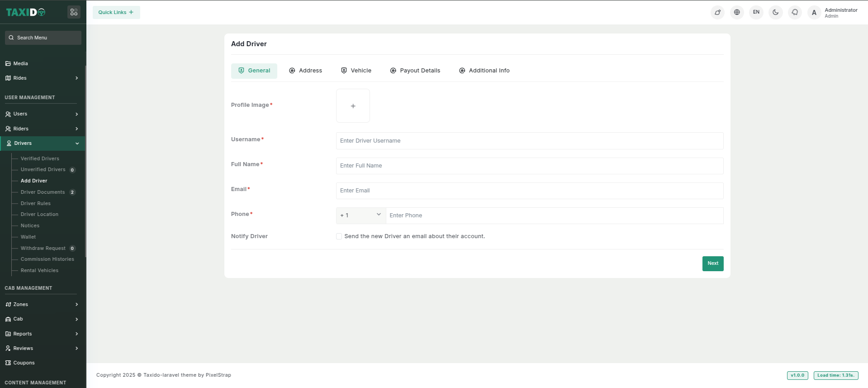Switch to the Vehicle tab
This screenshot has height=388, width=868.
click(356, 71)
